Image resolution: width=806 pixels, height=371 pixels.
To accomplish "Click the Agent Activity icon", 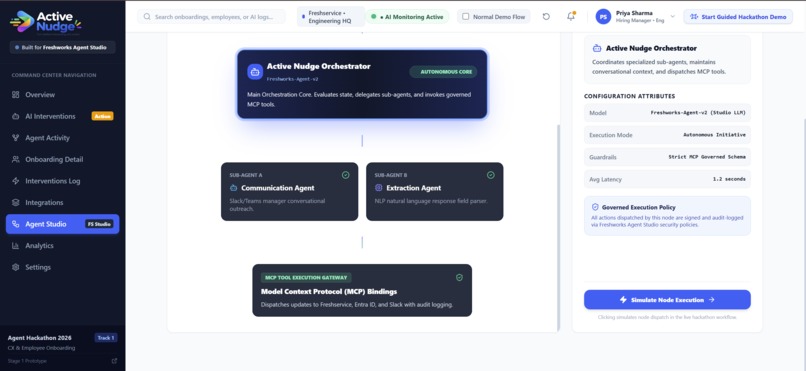I will (15, 138).
